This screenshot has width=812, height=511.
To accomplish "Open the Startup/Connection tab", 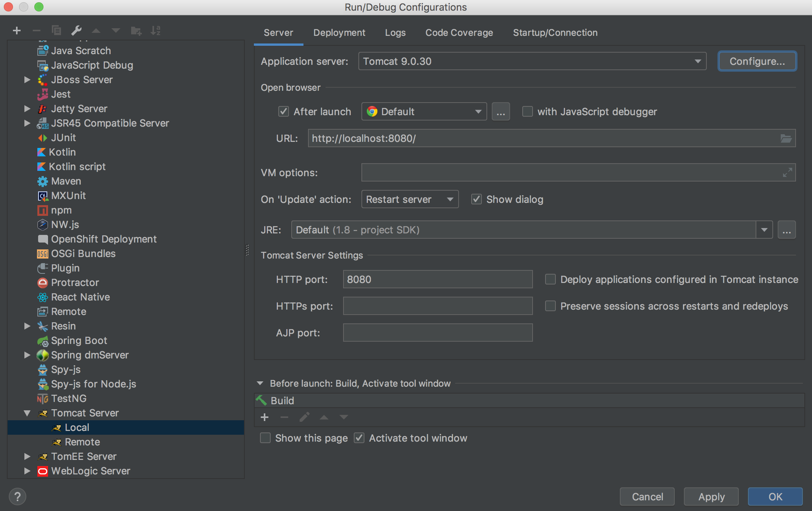I will (555, 33).
